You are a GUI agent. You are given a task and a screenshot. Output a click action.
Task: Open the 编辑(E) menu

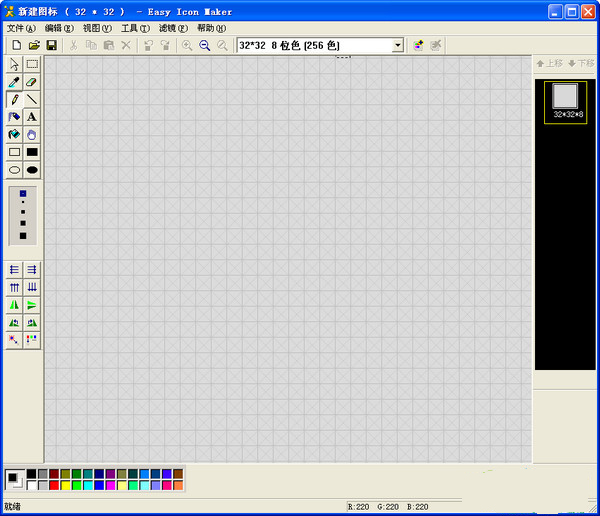pyautogui.click(x=59, y=28)
